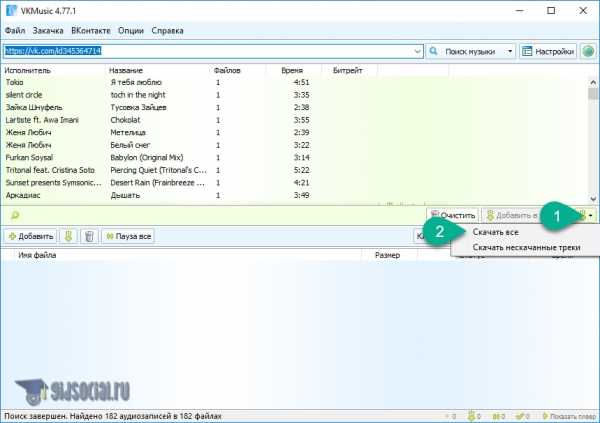Screen dimensions: 600x423
Task: Click the Пауза все button
Action: pyautogui.click(x=128, y=237)
